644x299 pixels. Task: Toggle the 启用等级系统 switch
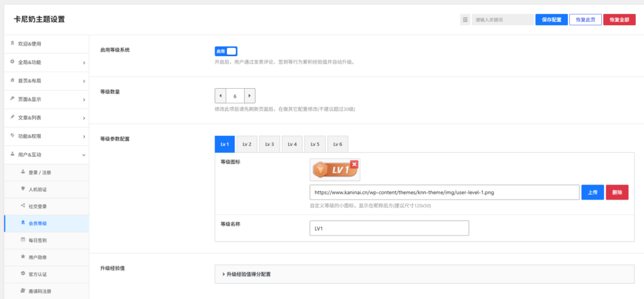[226, 52]
